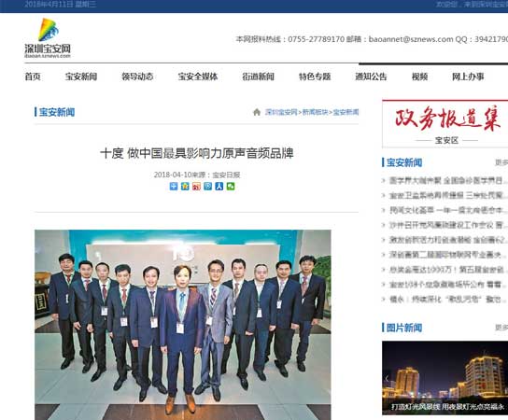Share via the Renren icon

coord(219,186)
